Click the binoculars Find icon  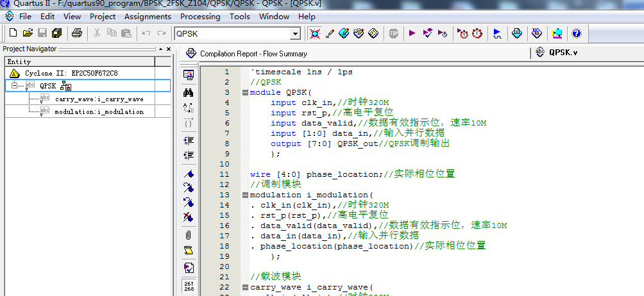point(189,92)
